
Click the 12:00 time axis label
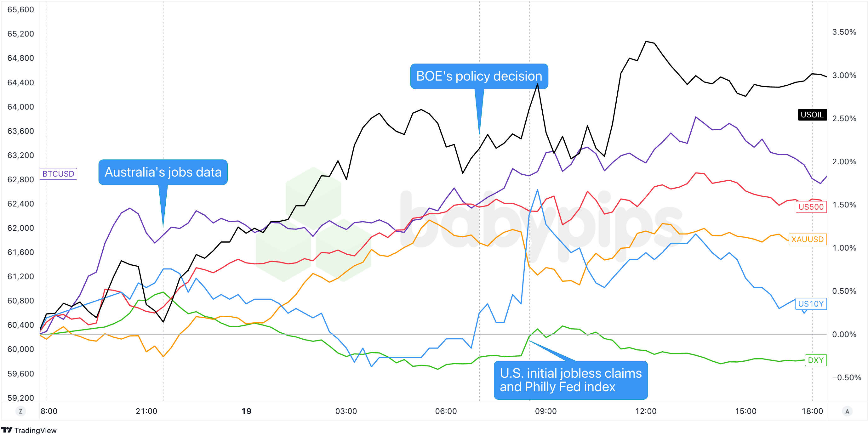click(646, 411)
